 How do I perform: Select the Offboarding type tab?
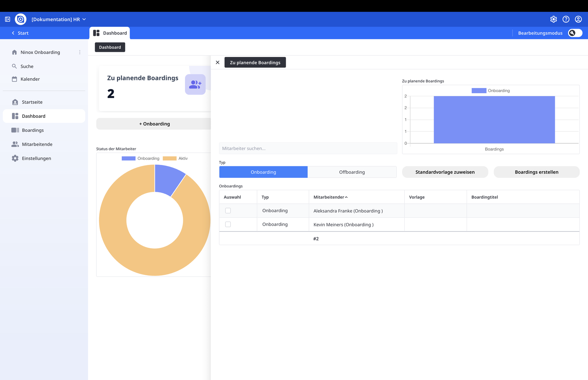click(352, 172)
